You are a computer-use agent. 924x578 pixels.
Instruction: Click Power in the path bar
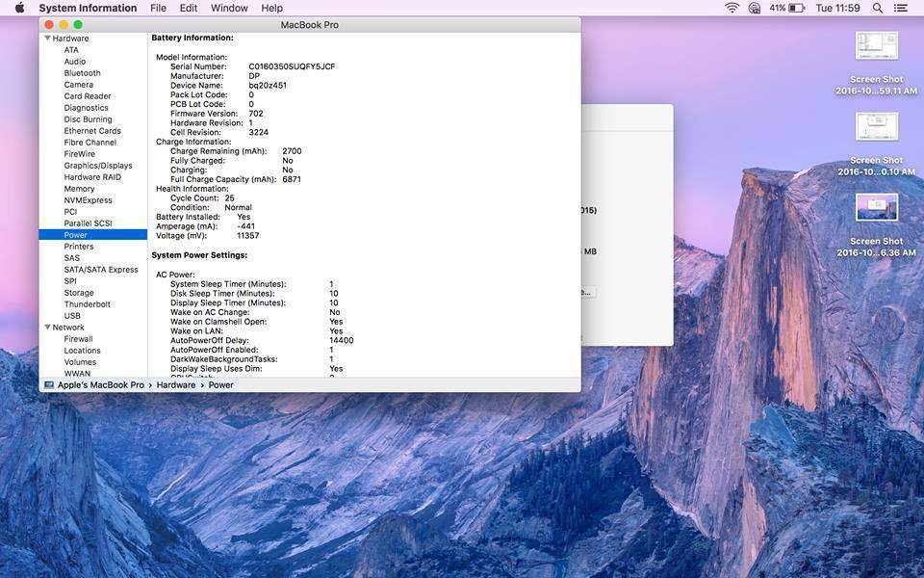click(221, 385)
